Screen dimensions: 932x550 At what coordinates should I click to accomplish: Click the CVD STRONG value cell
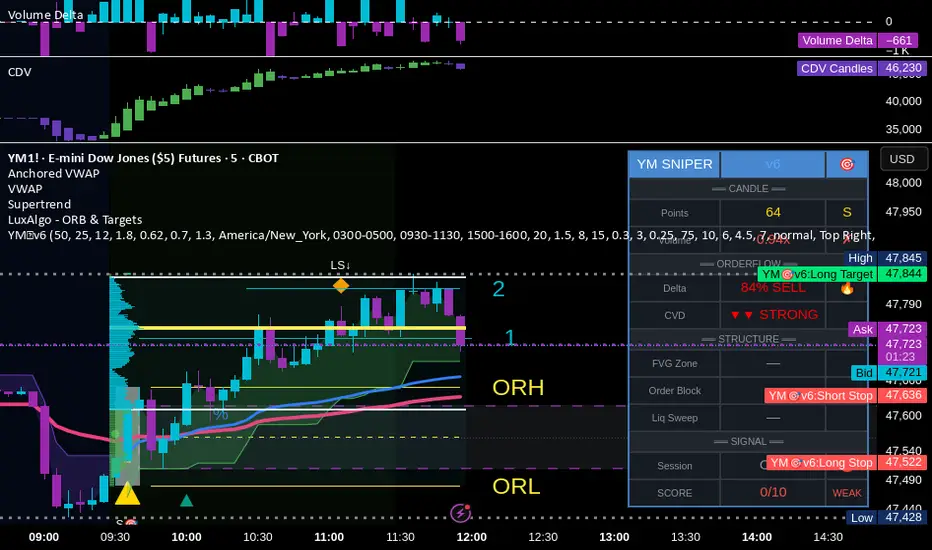click(773, 315)
